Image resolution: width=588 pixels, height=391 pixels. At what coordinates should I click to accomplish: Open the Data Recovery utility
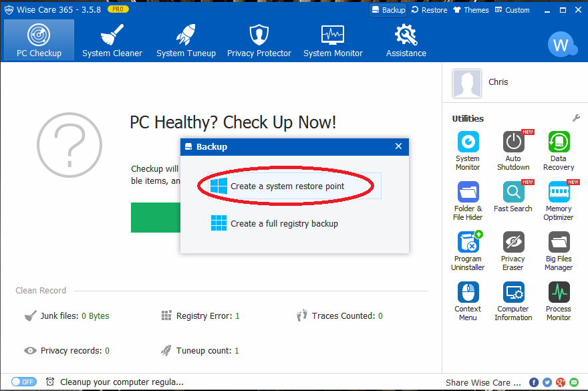point(559,142)
